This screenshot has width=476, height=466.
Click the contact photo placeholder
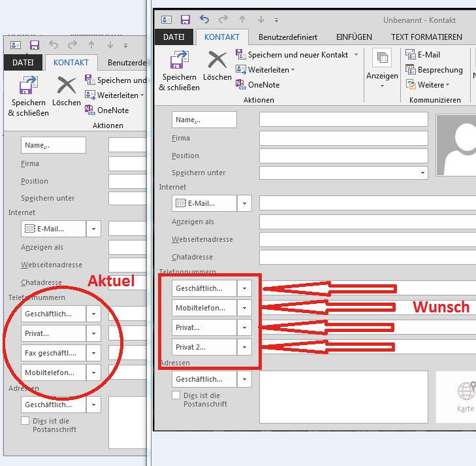coord(456,146)
